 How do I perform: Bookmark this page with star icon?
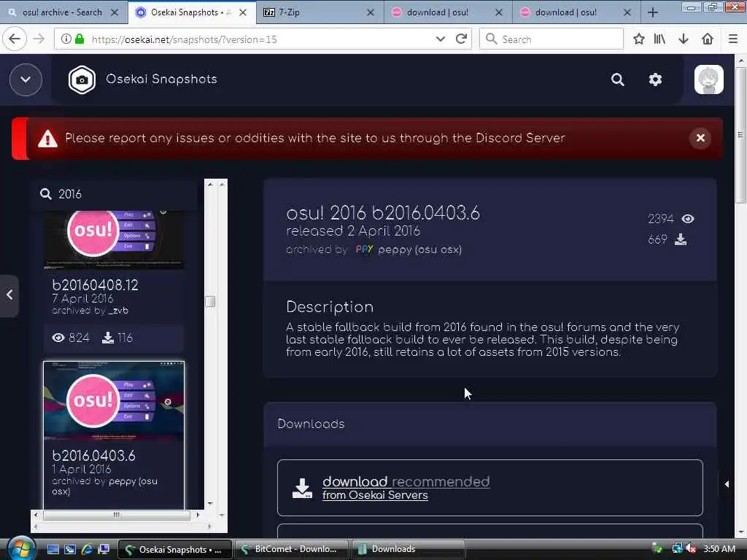[639, 39]
